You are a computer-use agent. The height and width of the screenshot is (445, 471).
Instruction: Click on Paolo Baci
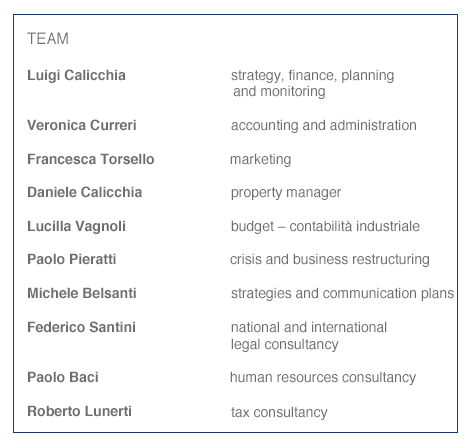(63, 377)
